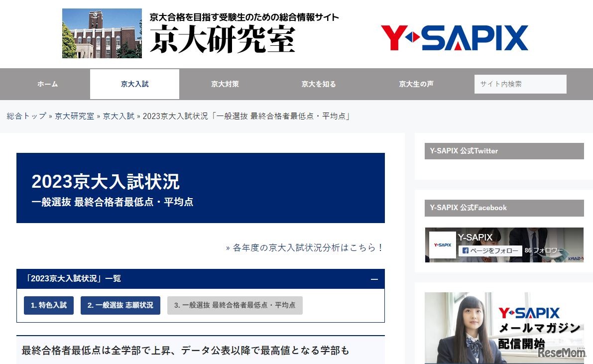Follow the 総合トップ breadcrumb link
This screenshot has width=593, height=364.
click(x=26, y=116)
